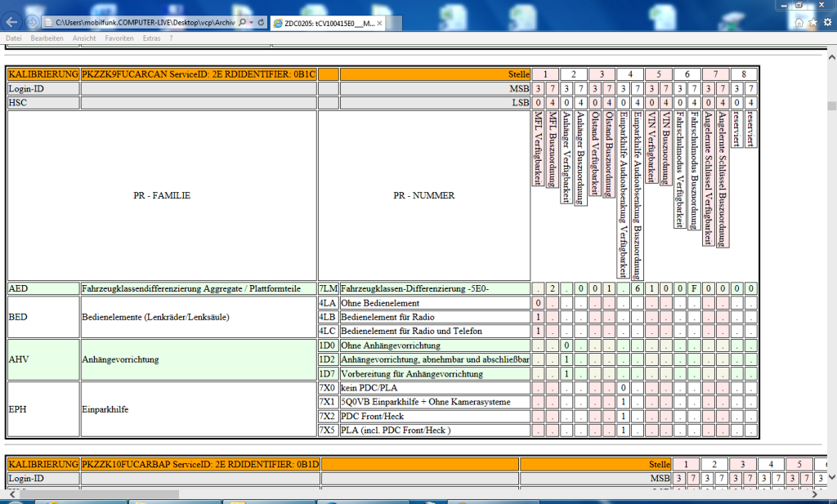Screen dimensions: 837x504
Task: Click the vertical scrollbar down arrow
Action: [830, 478]
